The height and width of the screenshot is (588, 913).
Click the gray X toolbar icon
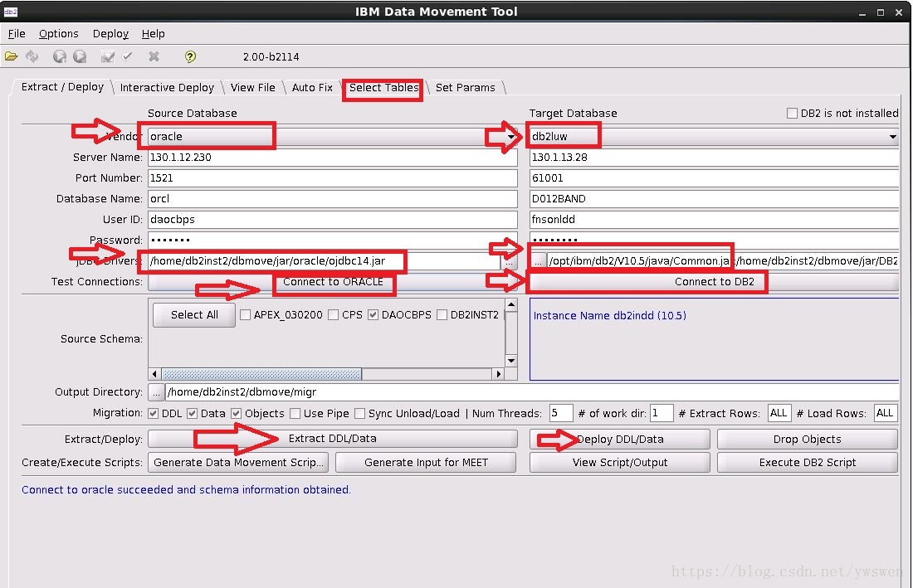(x=154, y=56)
